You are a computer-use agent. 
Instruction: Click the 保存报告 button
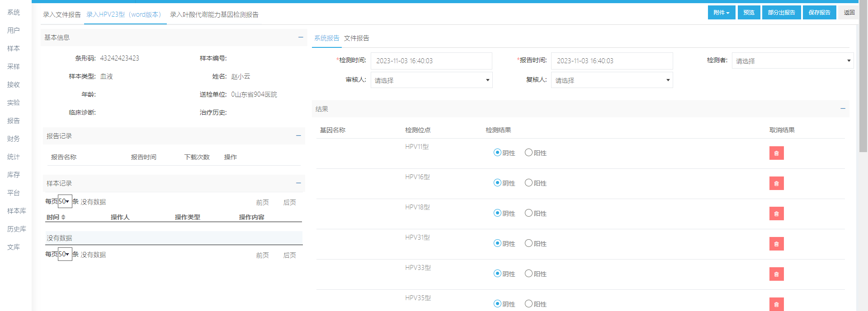click(x=820, y=13)
